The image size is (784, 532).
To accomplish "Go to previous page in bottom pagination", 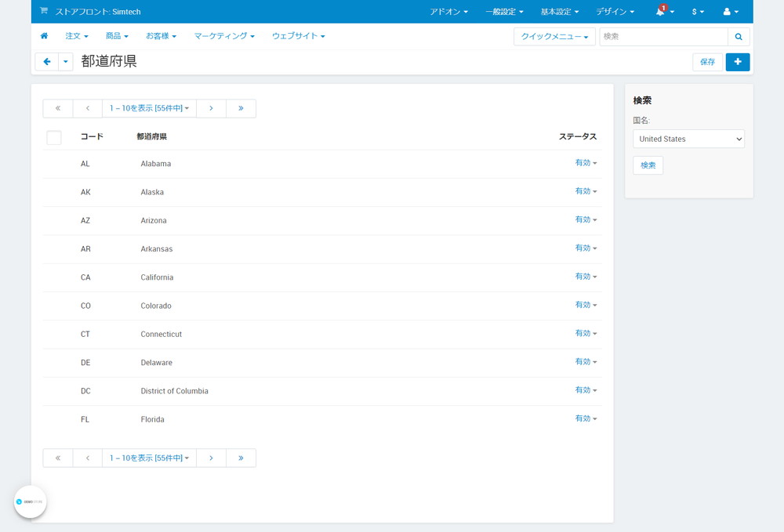I will (88, 458).
